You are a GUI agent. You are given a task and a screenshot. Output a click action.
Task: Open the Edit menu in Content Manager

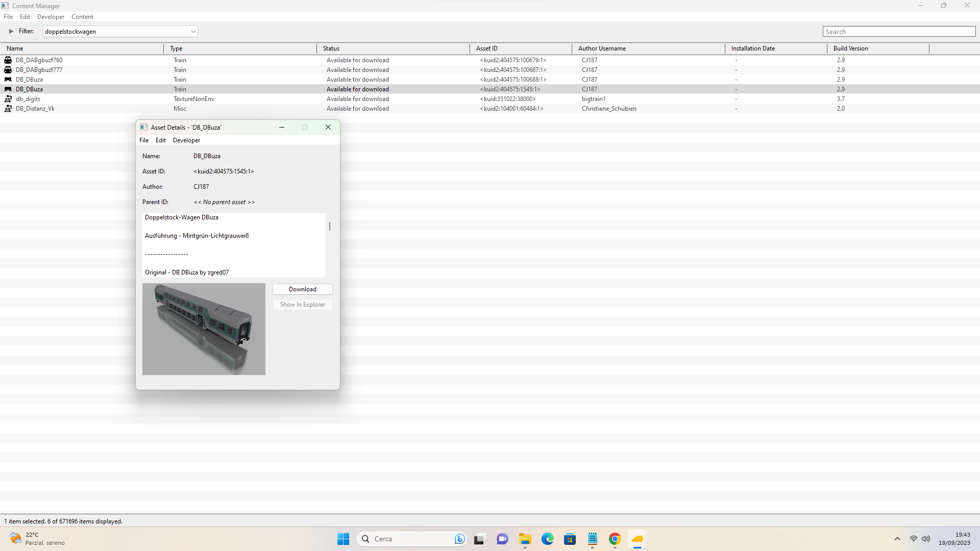click(x=25, y=17)
